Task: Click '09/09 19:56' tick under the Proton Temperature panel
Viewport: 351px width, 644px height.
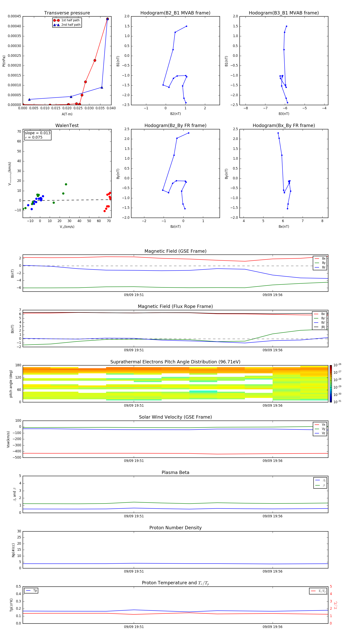Action: 272,627
